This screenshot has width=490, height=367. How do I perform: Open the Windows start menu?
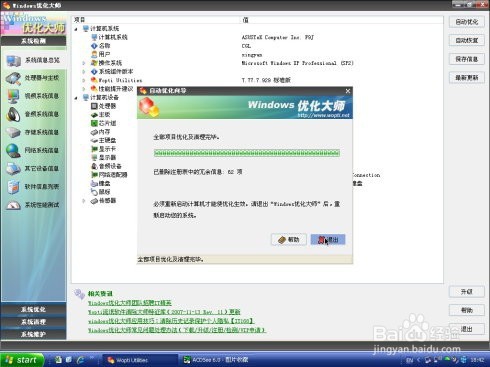22,360
